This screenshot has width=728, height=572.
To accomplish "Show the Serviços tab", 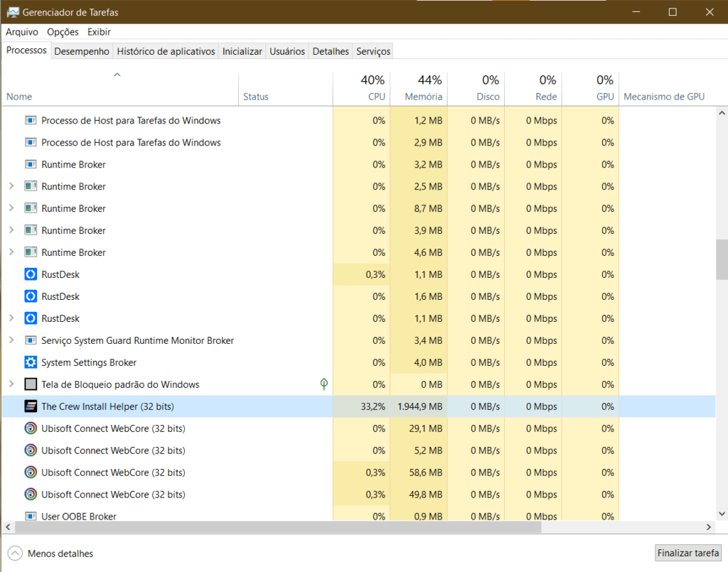I will (x=373, y=51).
